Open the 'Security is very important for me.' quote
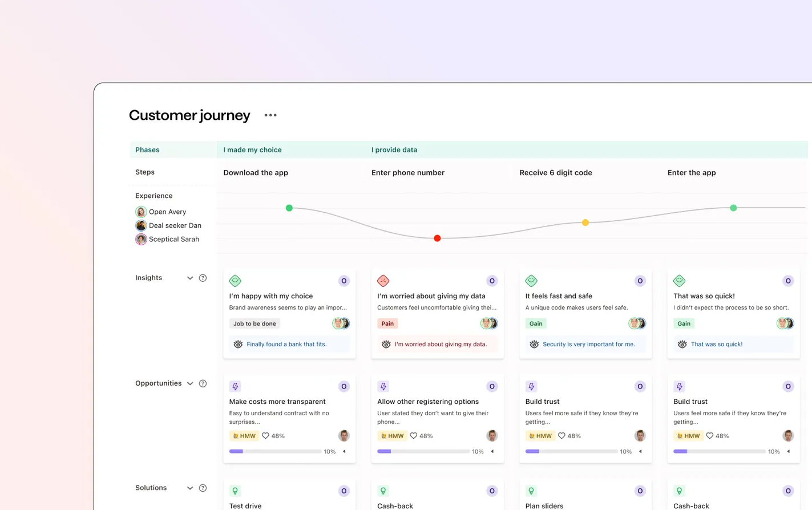The height and width of the screenshot is (510, 812). (589, 344)
